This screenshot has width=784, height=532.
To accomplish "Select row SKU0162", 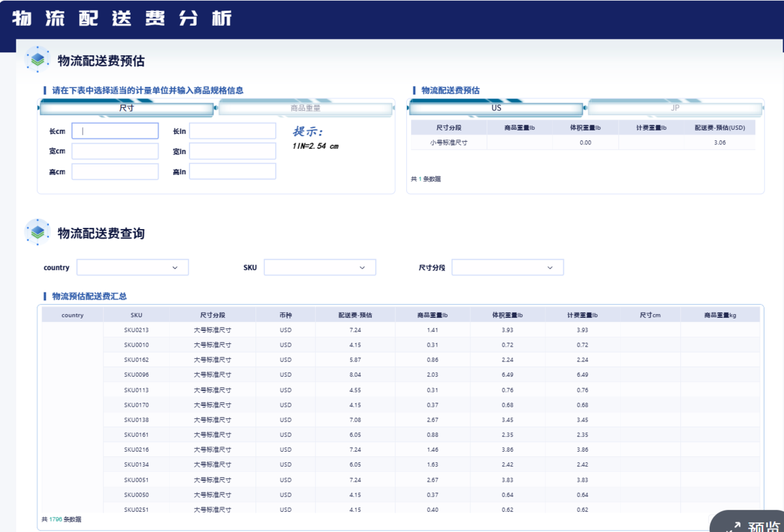I will 431,360.
